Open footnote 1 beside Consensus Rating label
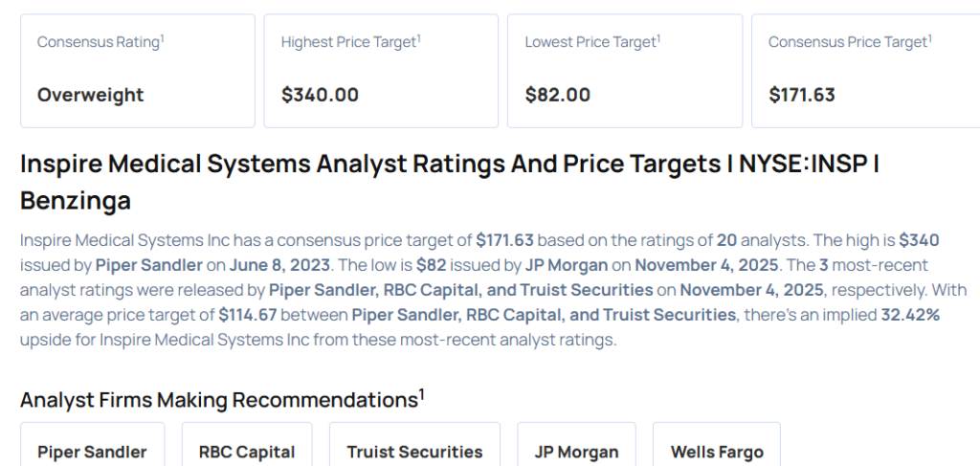The width and height of the screenshot is (980, 466). pos(163,38)
